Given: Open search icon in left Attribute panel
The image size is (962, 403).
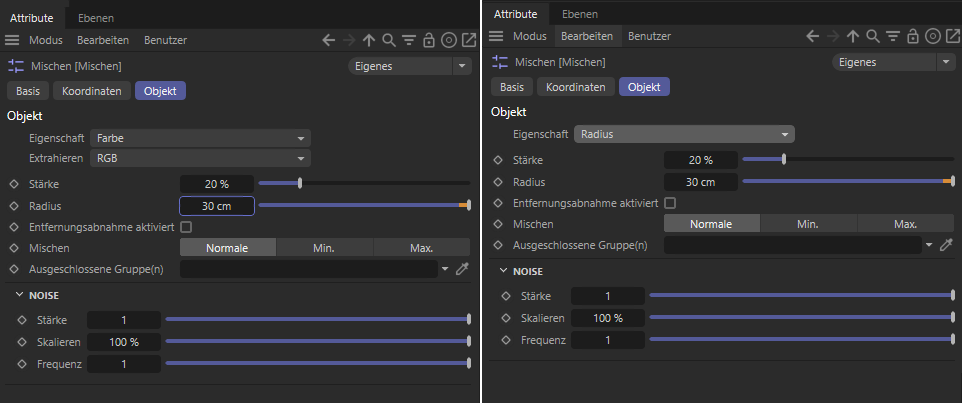Looking at the screenshot, I should coord(388,40).
